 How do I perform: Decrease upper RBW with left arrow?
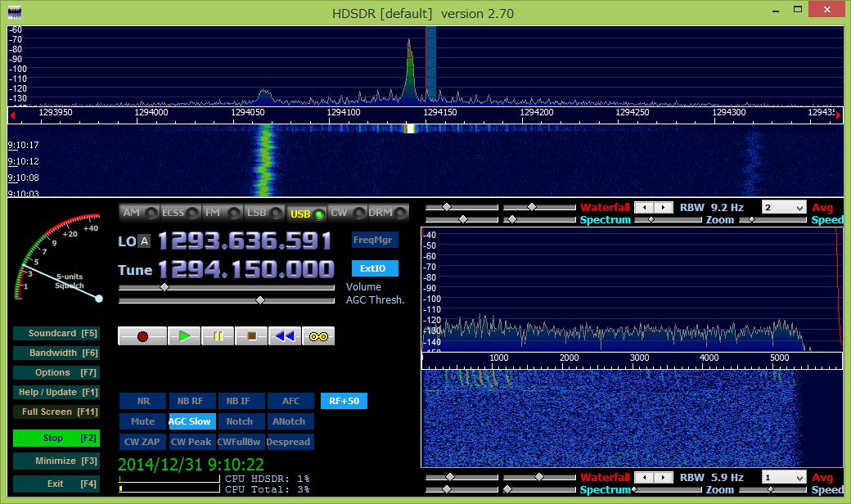pos(644,207)
